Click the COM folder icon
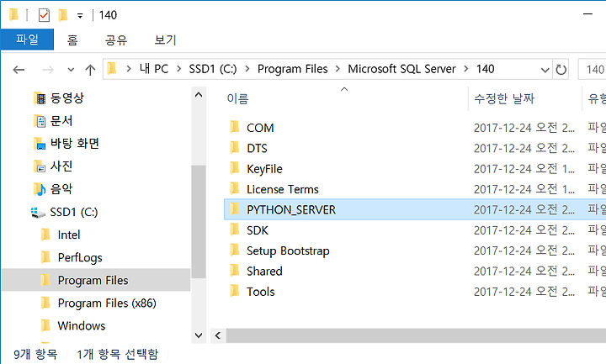The image size is (606, 364). pyautogui.click(x=235, y=127)
